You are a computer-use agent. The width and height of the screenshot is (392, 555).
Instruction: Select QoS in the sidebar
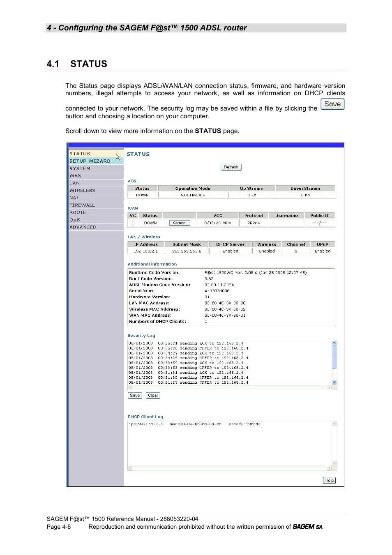[x=96, y=220]
